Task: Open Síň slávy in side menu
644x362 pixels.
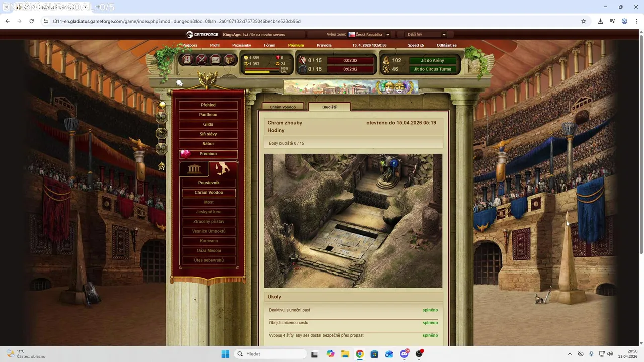Action: (208, 134)
